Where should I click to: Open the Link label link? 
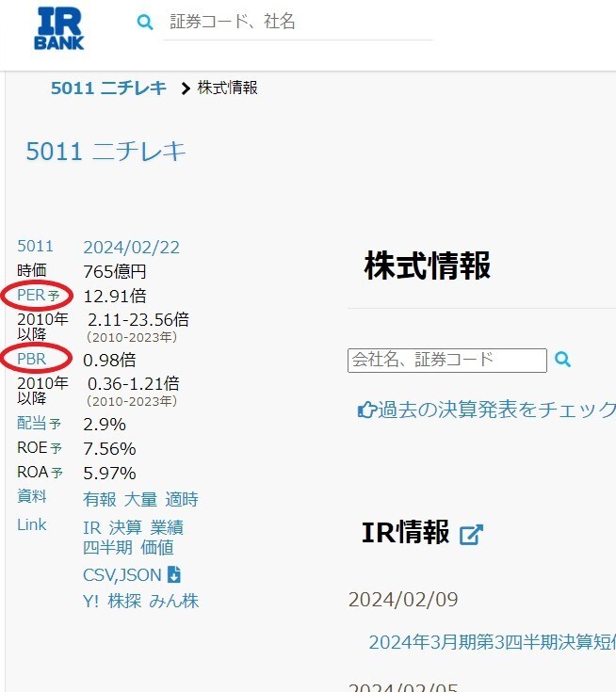[31, 524]
